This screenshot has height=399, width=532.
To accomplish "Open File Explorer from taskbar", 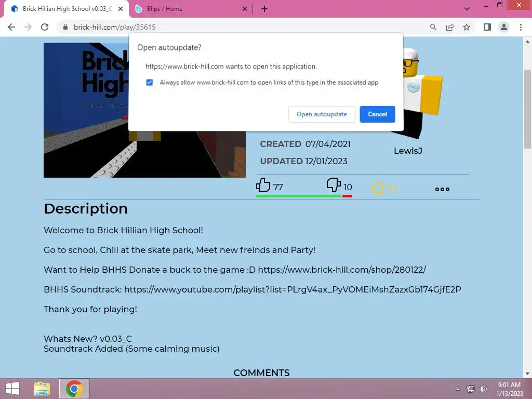I will click(x=42, y=389).
